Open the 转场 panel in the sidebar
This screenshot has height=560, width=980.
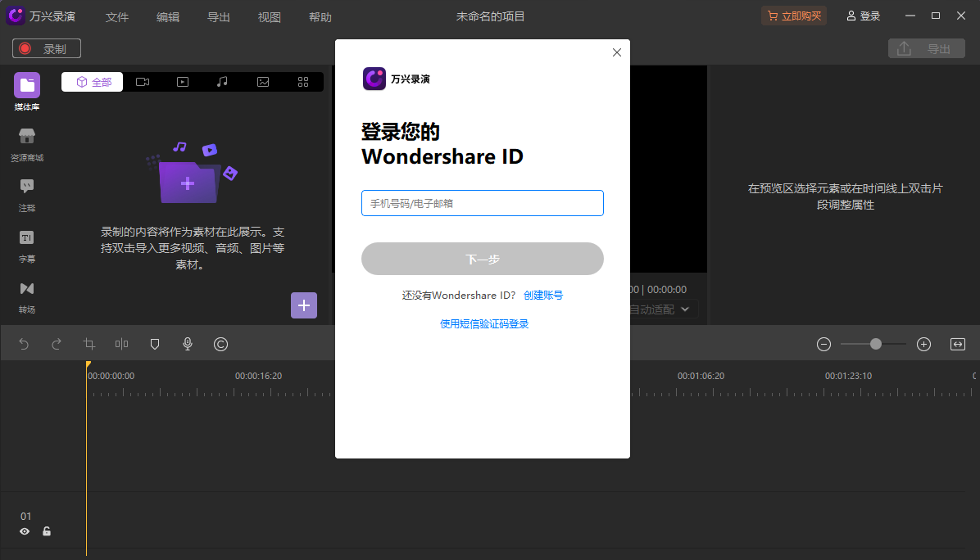[26, 296]
